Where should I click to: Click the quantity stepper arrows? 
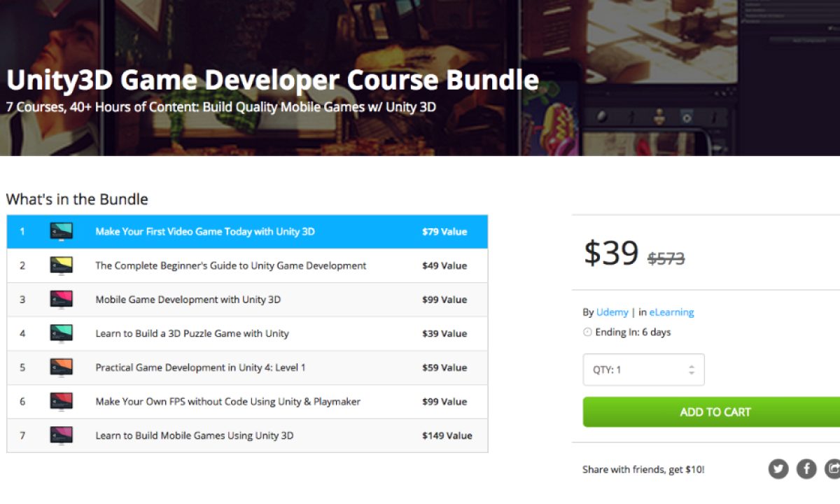(692, 370)
